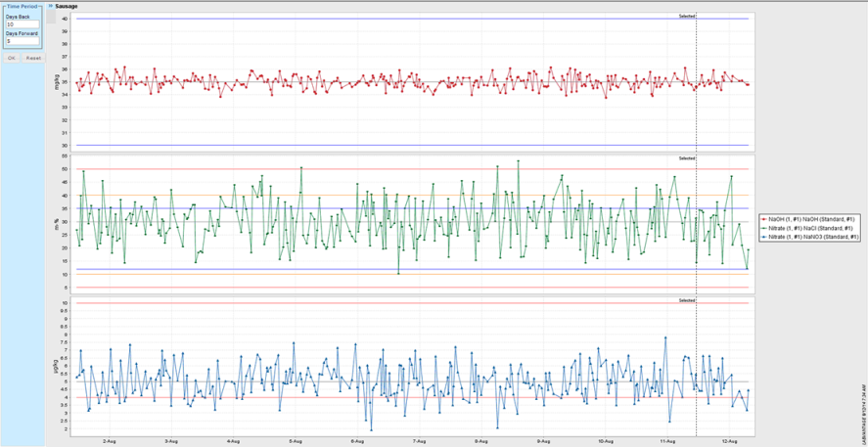Click the Days Back input field

pos(23,24)
